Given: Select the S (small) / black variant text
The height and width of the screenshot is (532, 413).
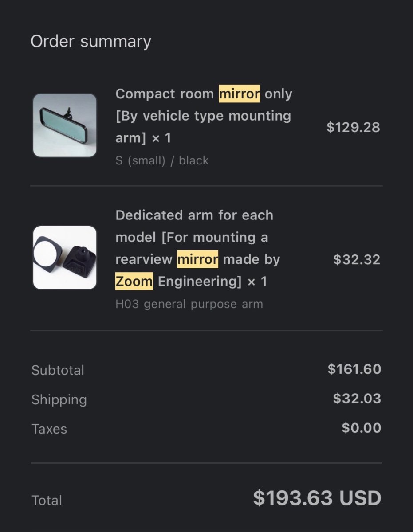Looking at the screenshot, I should [162, 160].
